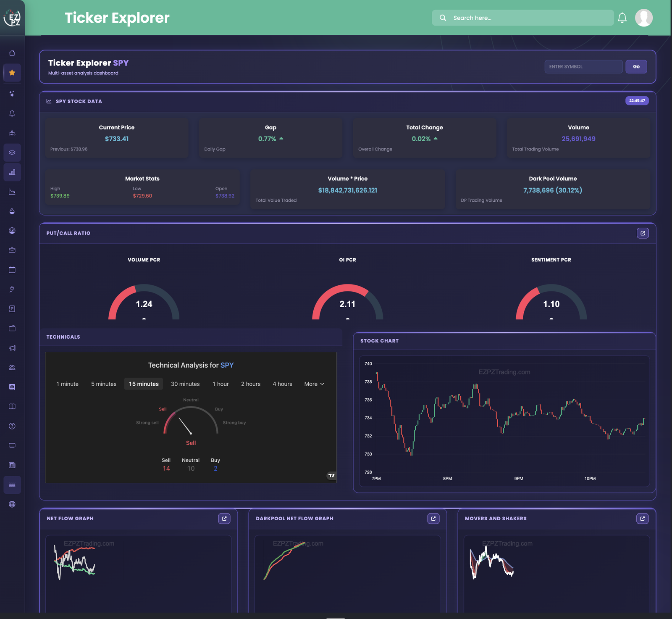672x619 pixels.
Task: Click the SPY link in Technical Analysis title
Action: tap(227, 365)
